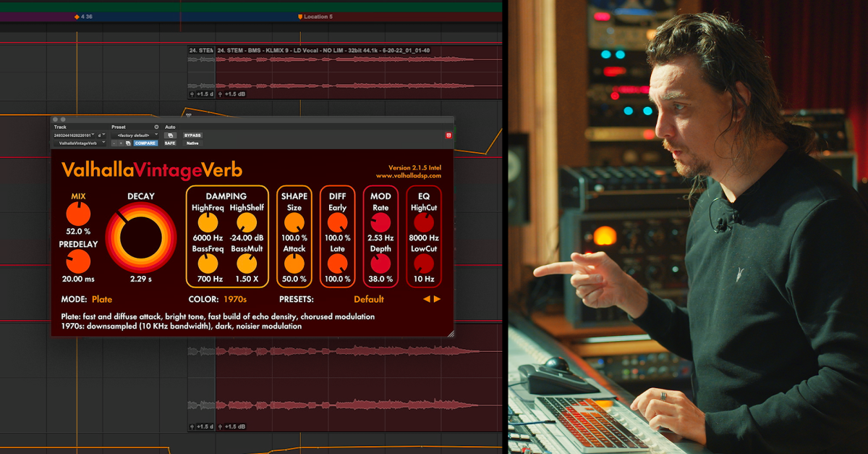Viewport: 868px width, 454px height.
Task: Click the preset settings circle icon
Action: tap(156, 127)
